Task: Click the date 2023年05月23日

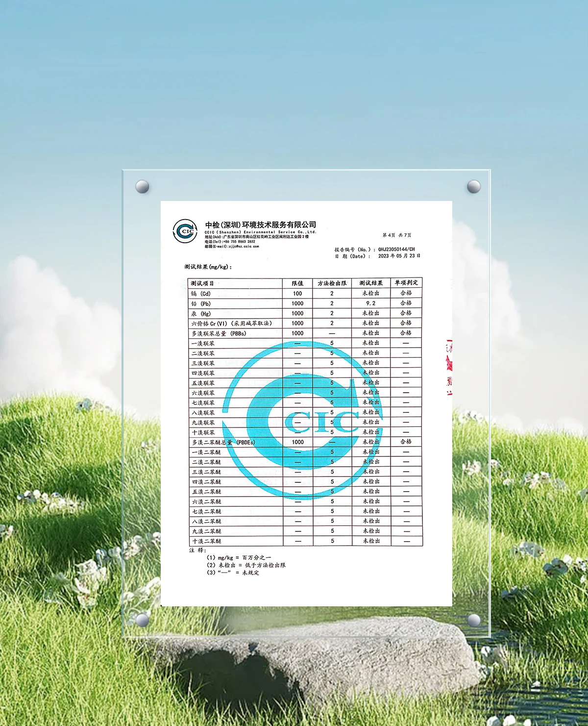Action: 399,256
